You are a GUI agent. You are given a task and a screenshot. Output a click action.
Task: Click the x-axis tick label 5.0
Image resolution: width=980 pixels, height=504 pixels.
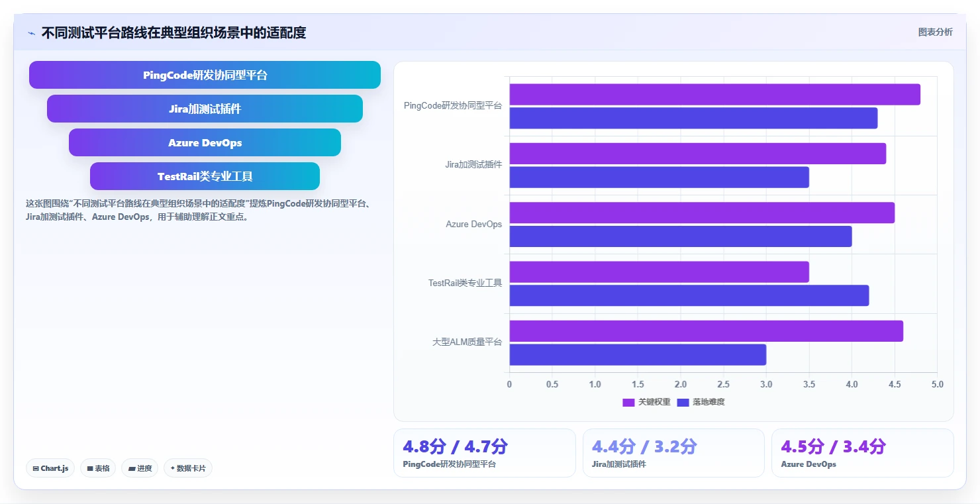(937, 384)
